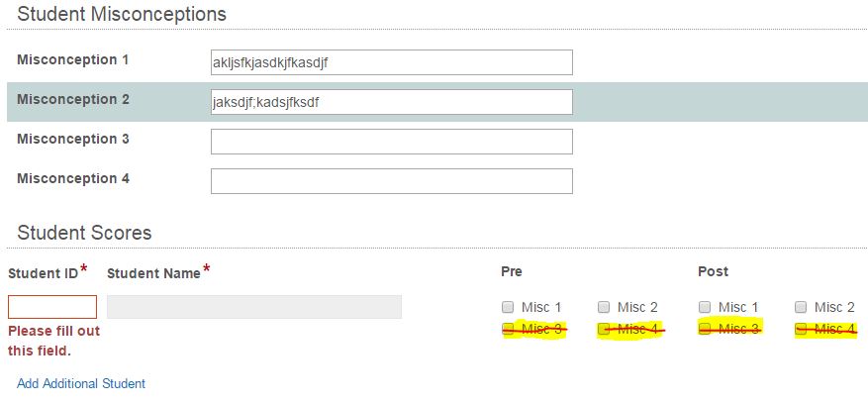Click the greyed Student Name field
This screenshot has width=868, height=404.
tap(253, 307)
